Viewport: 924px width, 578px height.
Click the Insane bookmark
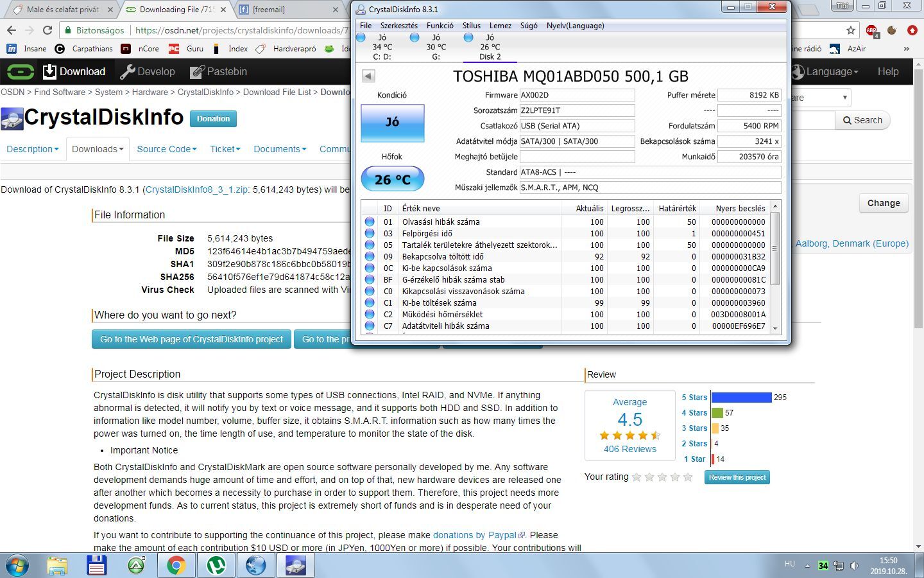26,48
